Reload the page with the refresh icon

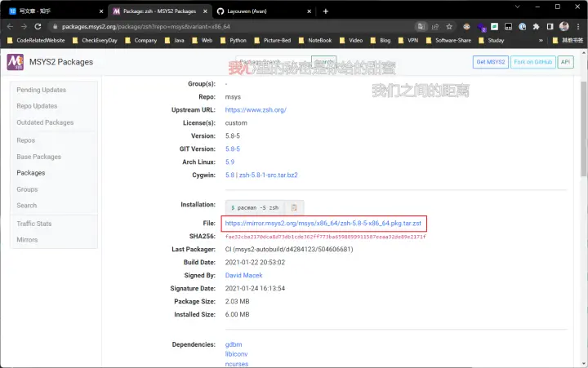(x=38, y=27)
